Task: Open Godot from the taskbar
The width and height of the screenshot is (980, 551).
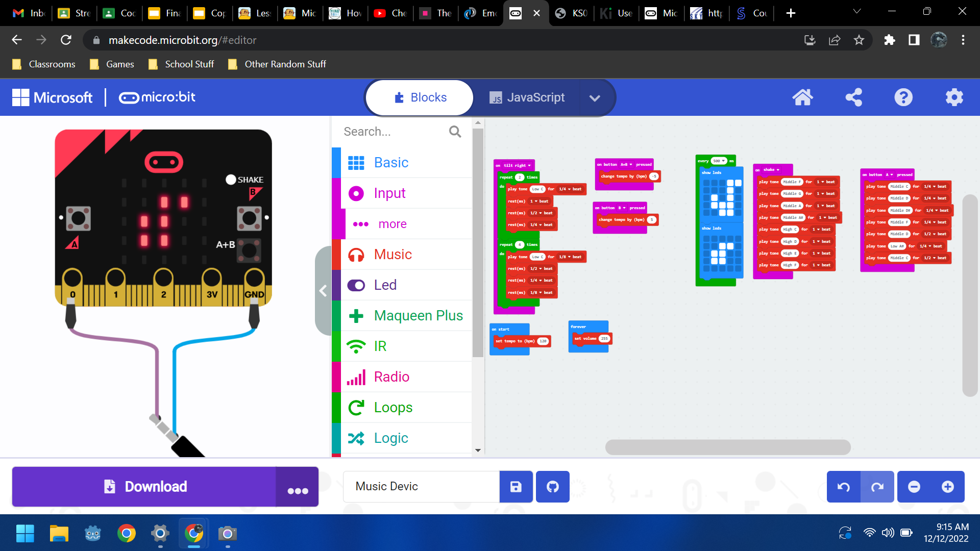Action: 92,533
